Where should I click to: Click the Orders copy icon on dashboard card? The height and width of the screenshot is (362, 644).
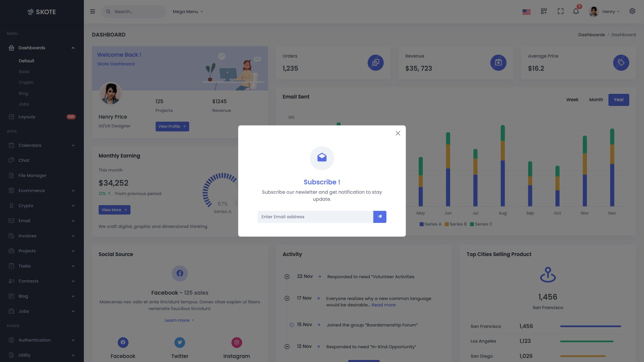[375, 62]
